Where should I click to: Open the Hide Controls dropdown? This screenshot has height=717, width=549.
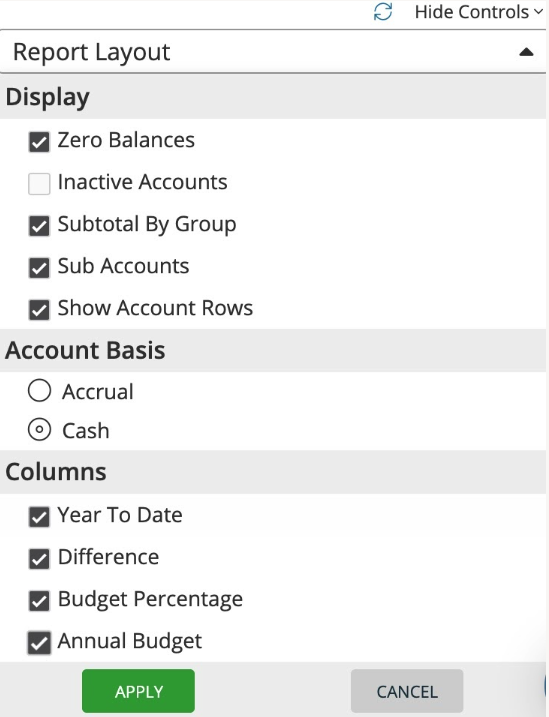click(x=479, y=12)
